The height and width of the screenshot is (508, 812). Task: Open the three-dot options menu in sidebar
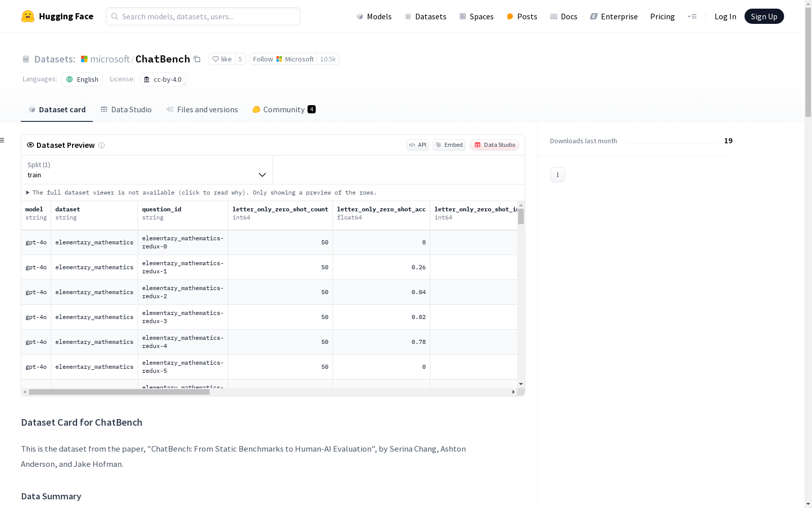[x=558, y=175]
